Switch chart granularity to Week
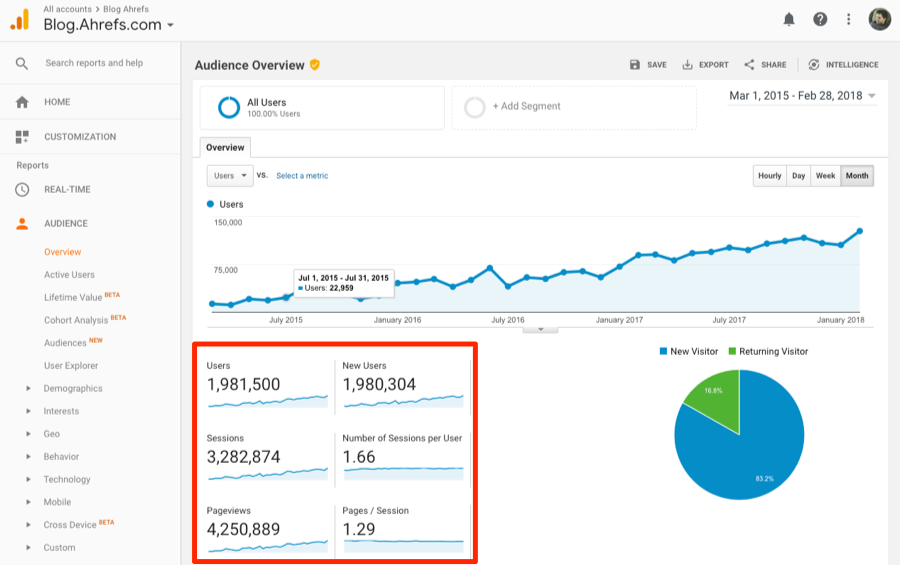Screen dimensions: 900x565 825,176
